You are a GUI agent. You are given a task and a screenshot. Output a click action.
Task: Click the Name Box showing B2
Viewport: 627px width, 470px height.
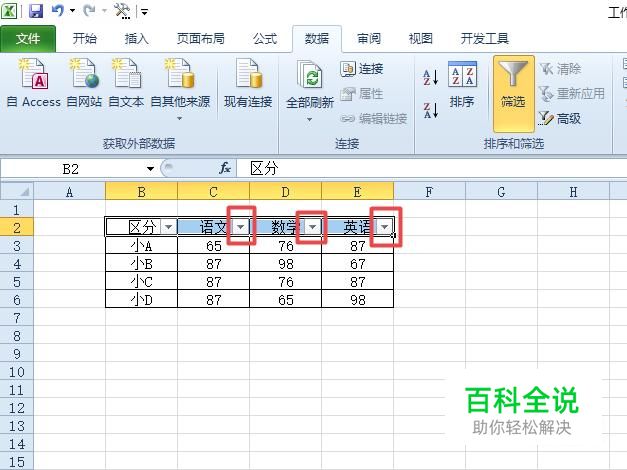click(72, 169)
